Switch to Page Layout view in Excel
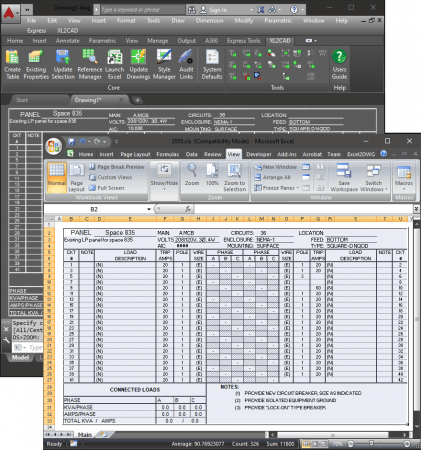The image size is (421, 450). pos(77,177)
